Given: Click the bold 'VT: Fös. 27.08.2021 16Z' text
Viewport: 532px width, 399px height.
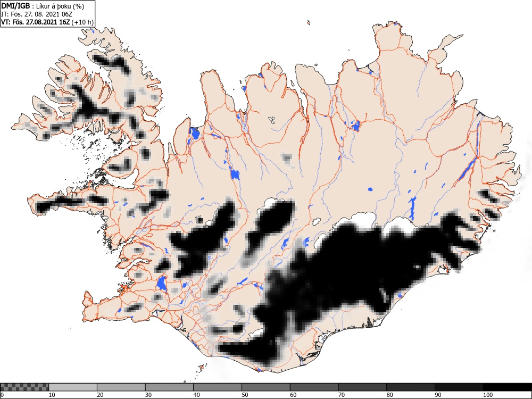Looking at the screenshot, I should pyautogui.click(x=36, y=22).
